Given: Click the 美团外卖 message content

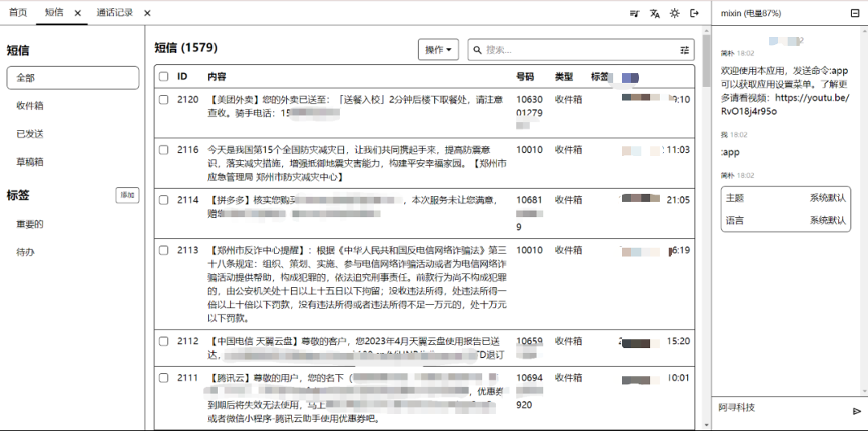Looking at the screenshot, I should point(356,106).
